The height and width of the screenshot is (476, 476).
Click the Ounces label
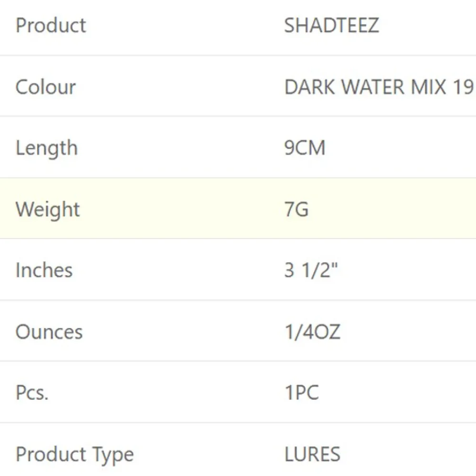click(x=49, y=332)
